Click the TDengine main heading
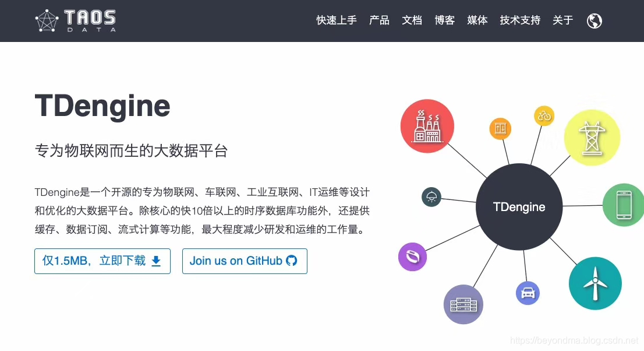 click(x=102, y=107)
